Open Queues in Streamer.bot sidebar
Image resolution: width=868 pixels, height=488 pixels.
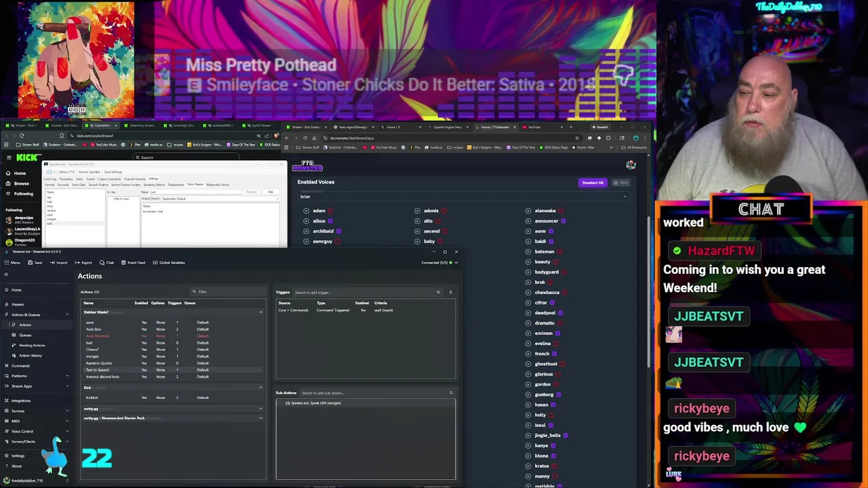(25, 335)
